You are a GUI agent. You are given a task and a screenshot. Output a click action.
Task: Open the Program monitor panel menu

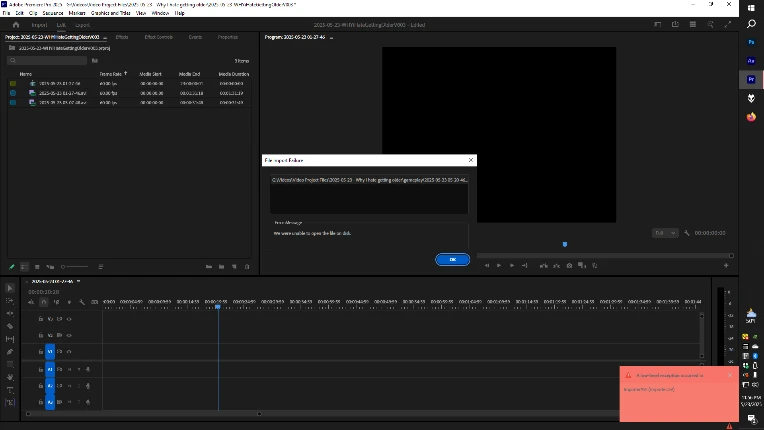(x=331, y=37)
